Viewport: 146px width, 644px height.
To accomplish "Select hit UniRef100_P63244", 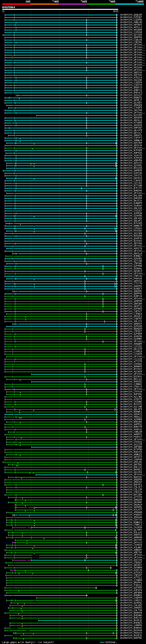I will coord(131,67).
